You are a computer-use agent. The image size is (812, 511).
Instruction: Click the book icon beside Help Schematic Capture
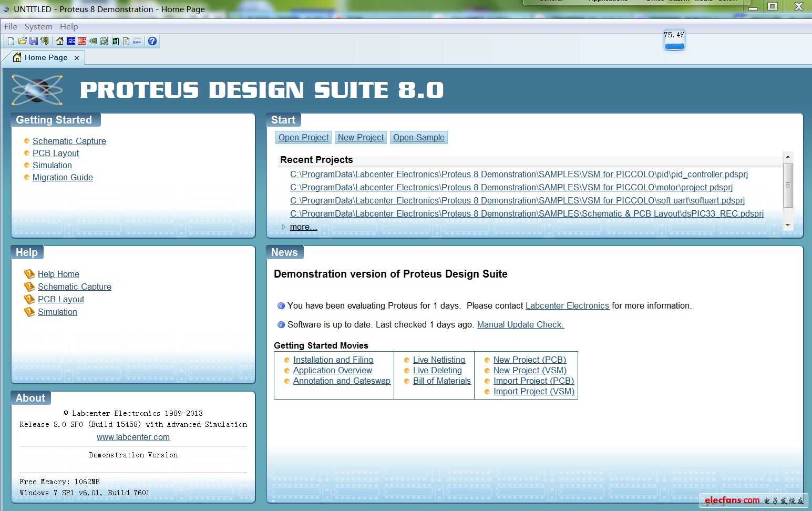pos(29,287)
